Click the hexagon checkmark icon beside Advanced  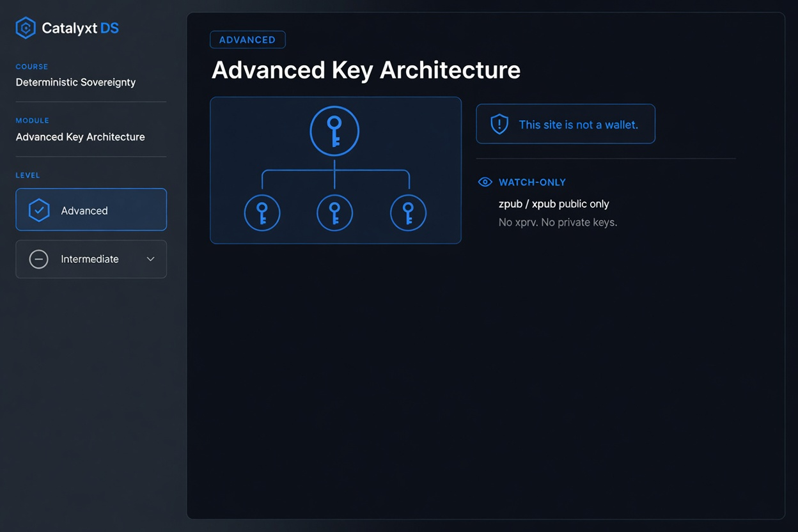[x=39, y=210]
